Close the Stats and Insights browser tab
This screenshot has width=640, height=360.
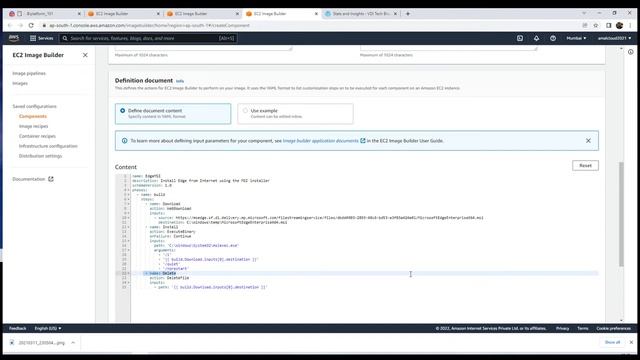click(x=395, y=13)
